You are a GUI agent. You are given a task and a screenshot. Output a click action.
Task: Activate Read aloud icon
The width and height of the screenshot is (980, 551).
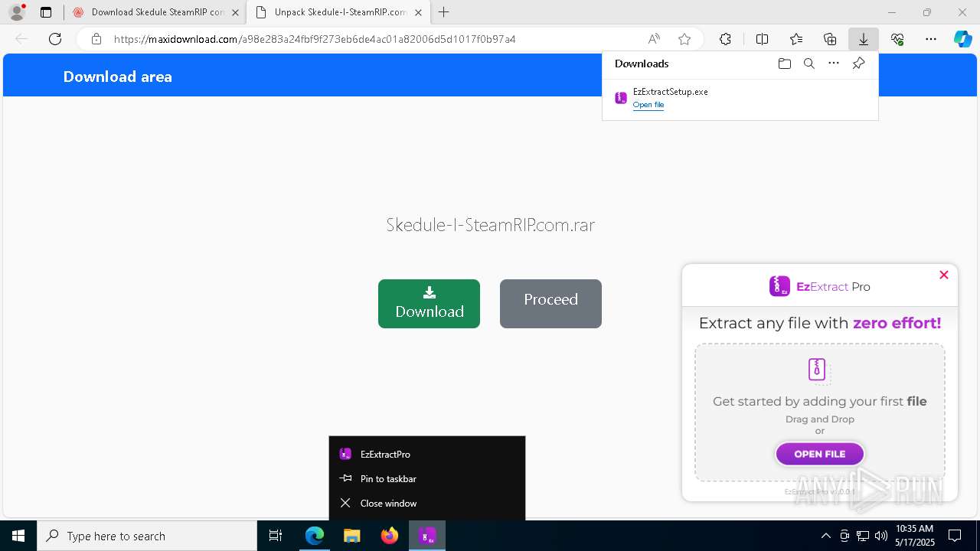(654, 39)
